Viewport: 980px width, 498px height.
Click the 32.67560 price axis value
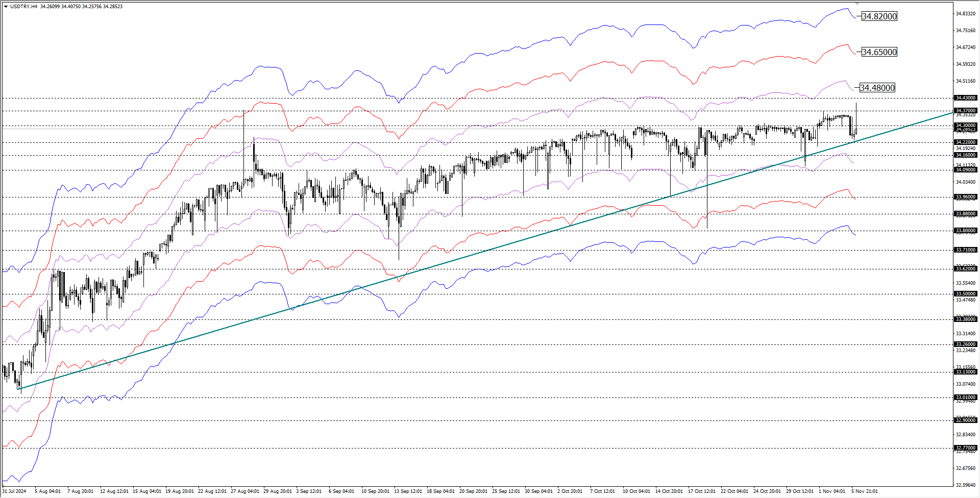(966, 468)
